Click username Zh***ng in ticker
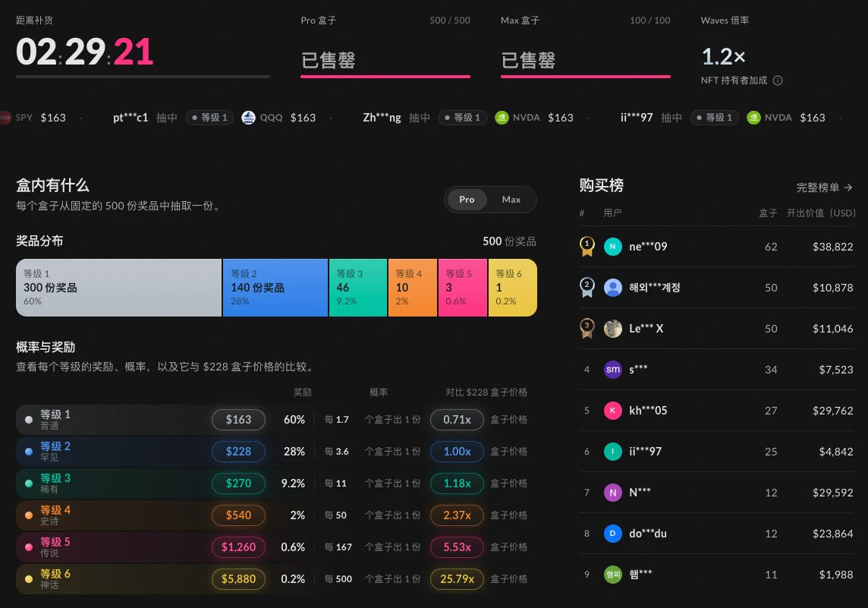Image resolution: width=868 pixels, height=608 pixels. click(x=382, y=118)
